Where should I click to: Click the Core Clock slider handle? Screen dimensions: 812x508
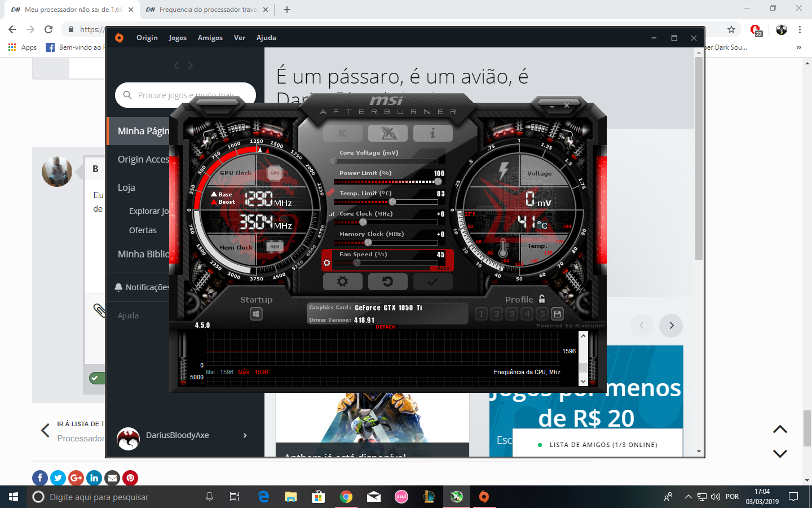click(363, 222)
